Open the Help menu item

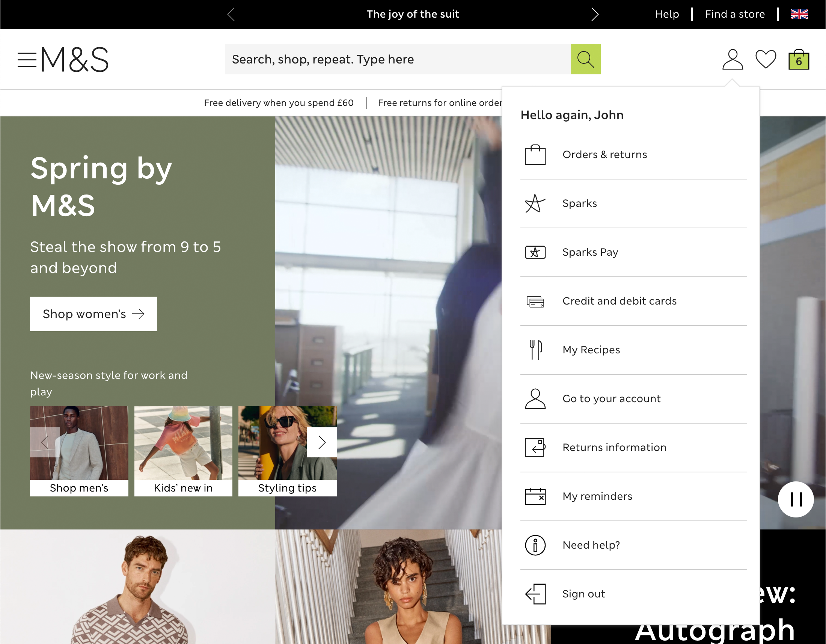(x=667, y=14)
